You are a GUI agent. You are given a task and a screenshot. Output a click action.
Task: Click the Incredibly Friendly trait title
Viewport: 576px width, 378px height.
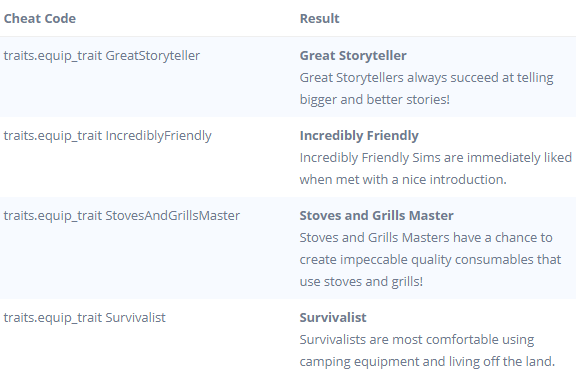(359, 136)
